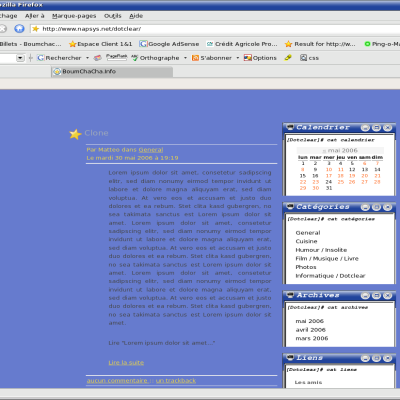The width and height of the screenshot is (400, 400).
Task: Open the Espace Client 1&1 bookmark
Action: tap(101, 44)
